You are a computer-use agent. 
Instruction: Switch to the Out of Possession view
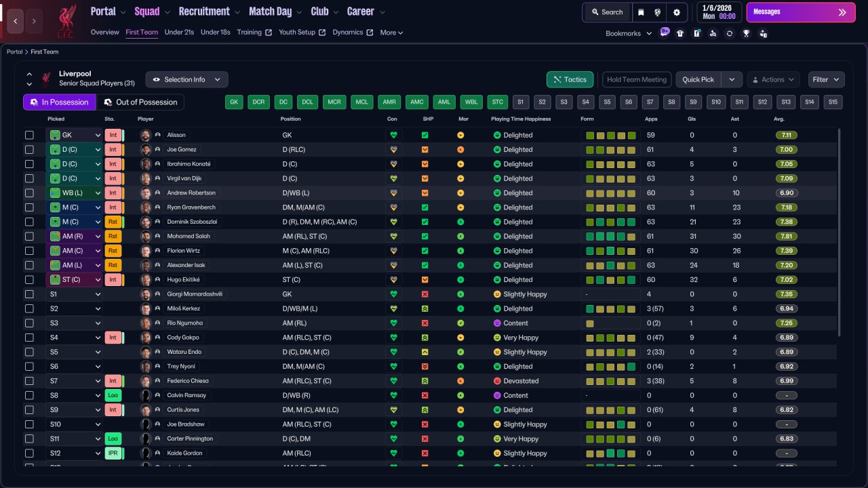pos(140,102)
